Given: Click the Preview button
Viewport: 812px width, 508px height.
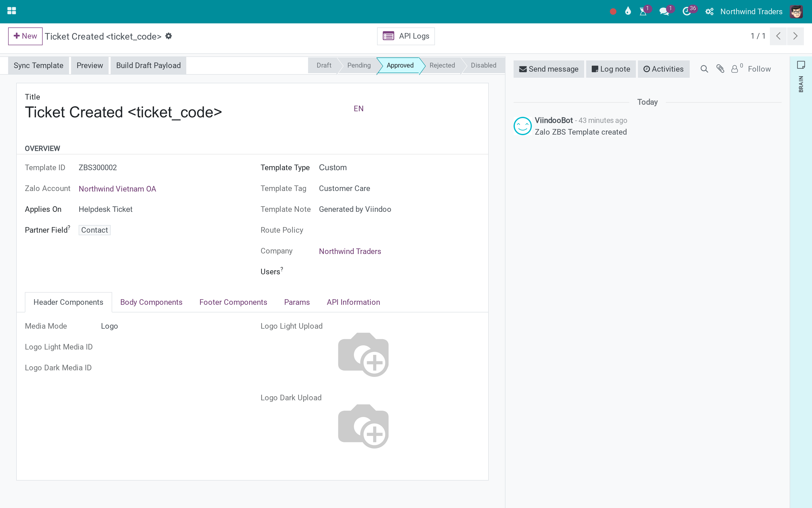Looking at the screenshot, I should click(x=90, y=66).
